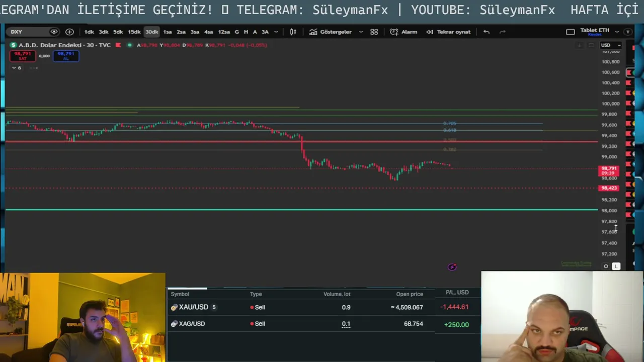Expand the collapsed 6 indicators legend

[x=17, y=68]
